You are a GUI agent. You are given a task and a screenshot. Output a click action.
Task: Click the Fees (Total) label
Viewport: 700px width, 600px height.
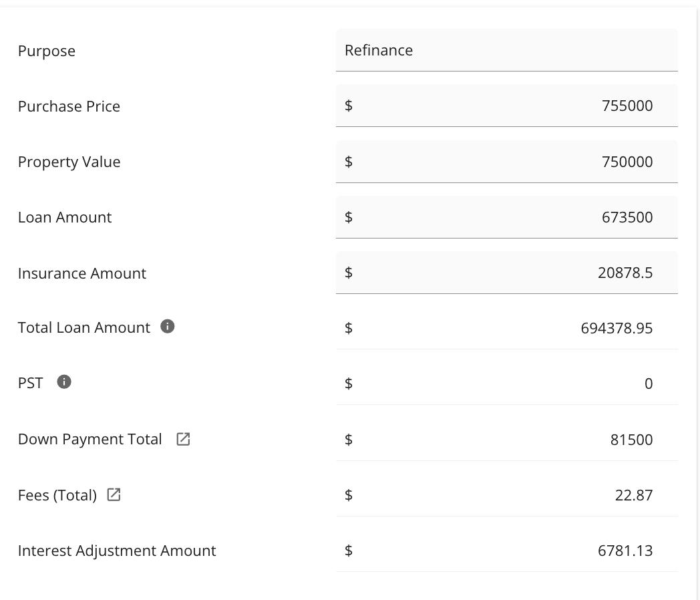pyautogui.click(x=57, y=495)
